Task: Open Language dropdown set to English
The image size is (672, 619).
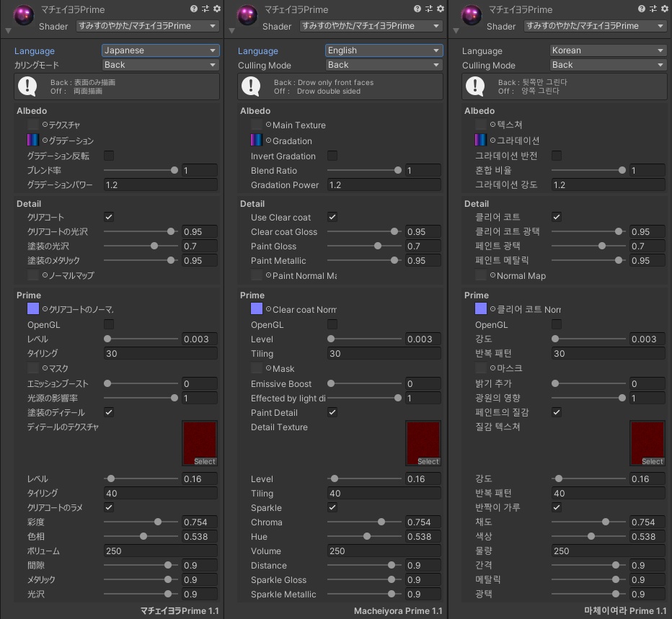Action: tap(384, 50)
